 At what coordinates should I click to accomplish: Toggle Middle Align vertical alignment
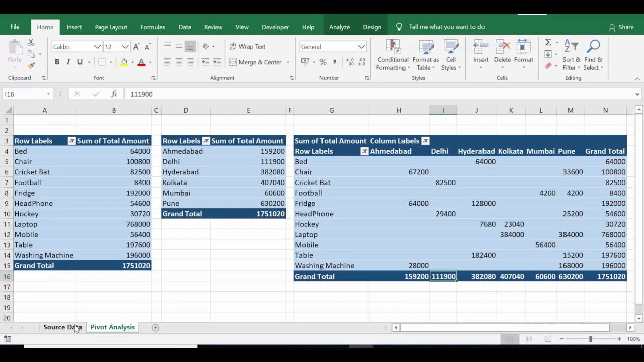point(179,47)
